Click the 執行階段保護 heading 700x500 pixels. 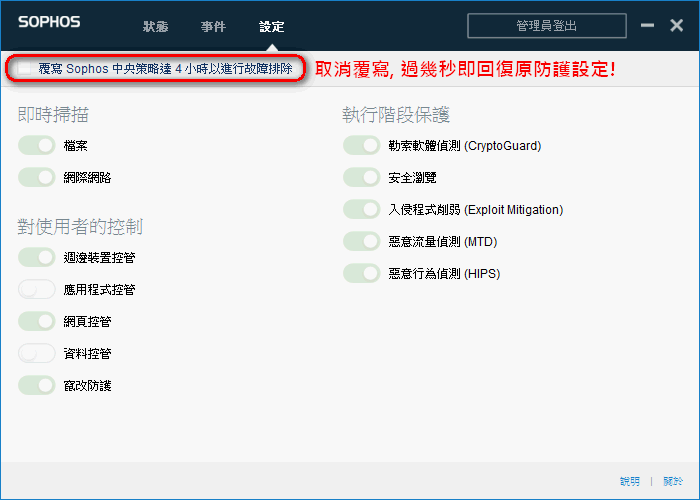click(396, 115)
